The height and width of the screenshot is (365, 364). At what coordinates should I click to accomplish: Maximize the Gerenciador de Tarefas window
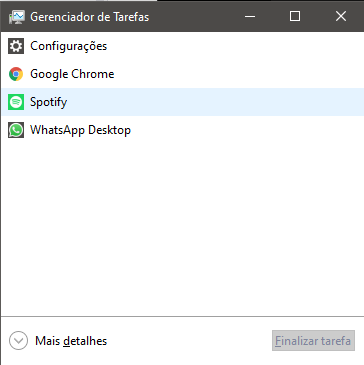click(295, 16)
